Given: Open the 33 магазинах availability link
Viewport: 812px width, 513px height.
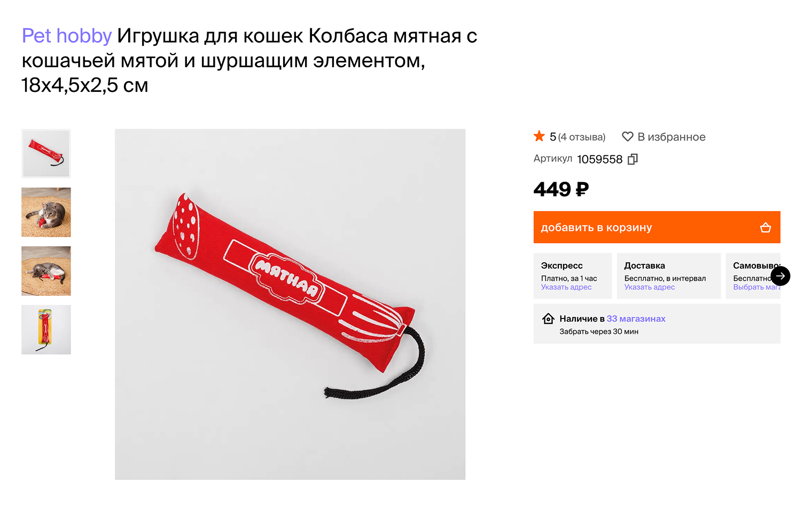Looking at the screenshot, I should pyautogui.click(x=636, y=319).
